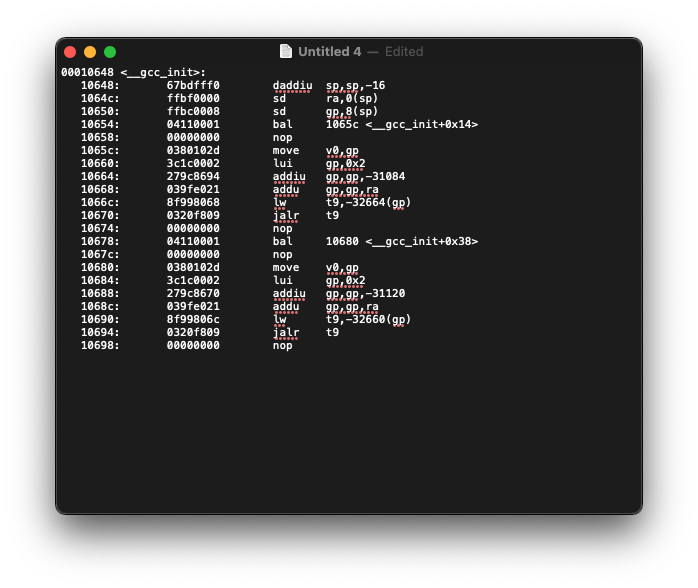
Task: Click the move mnemonic at address 10680
Action: pos(286,267)
